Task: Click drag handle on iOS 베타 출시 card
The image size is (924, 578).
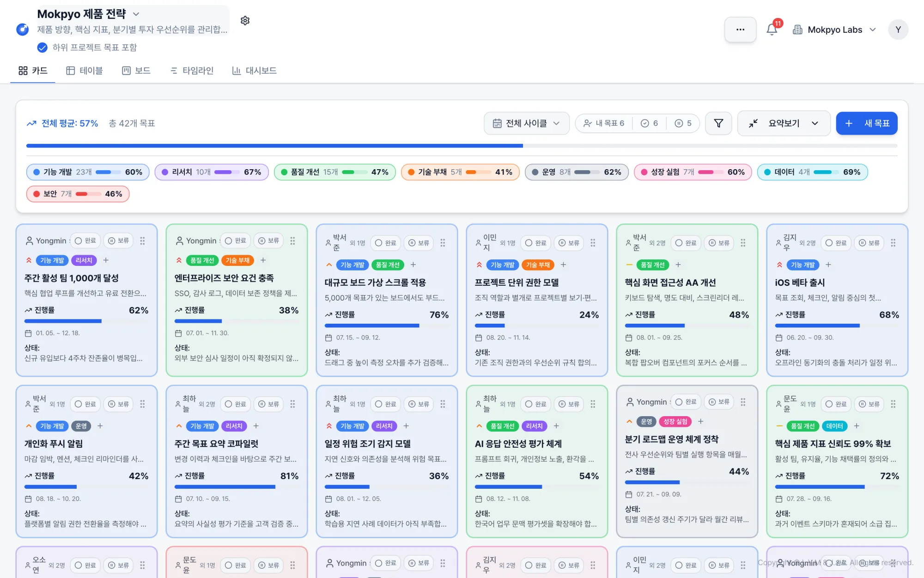Action: (x=893, y=243)
